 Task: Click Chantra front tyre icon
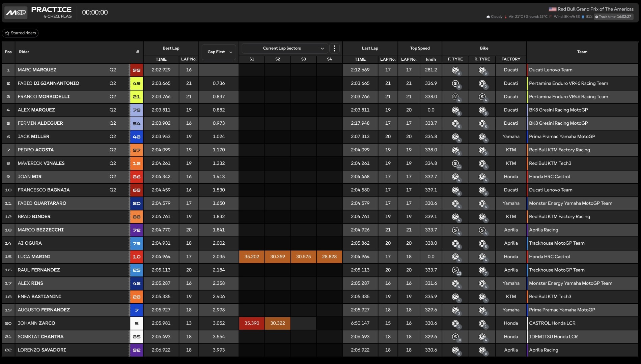(456, 337)
